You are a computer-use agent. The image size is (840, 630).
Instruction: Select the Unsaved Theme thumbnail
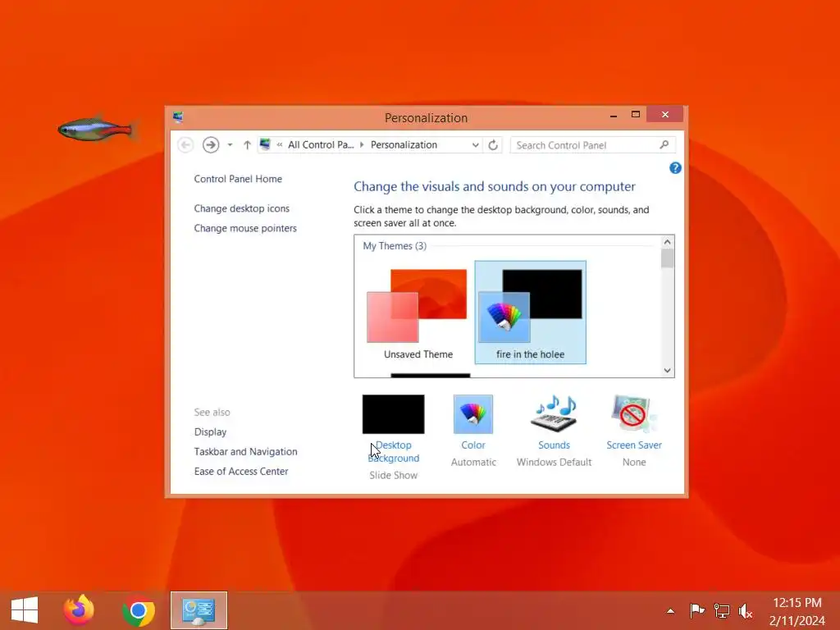click(418, 313)
